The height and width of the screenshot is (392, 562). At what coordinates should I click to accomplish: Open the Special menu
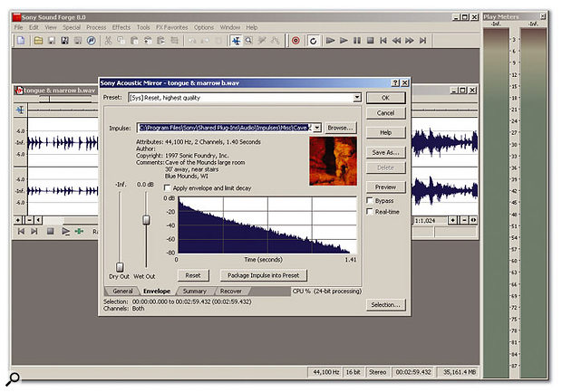72,27
